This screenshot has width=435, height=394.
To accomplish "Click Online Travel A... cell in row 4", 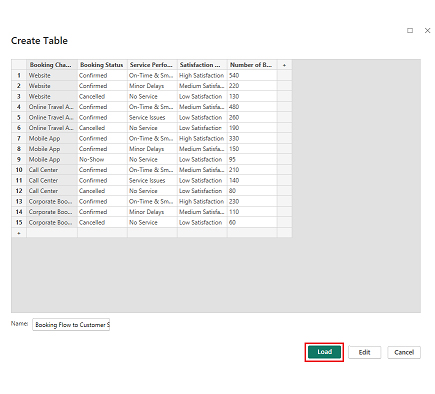I will click(x=52, y=107).
